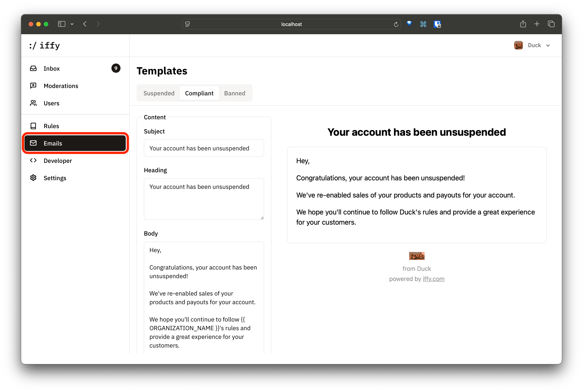Open Settings from the sidebar

(x=55, y=178)
